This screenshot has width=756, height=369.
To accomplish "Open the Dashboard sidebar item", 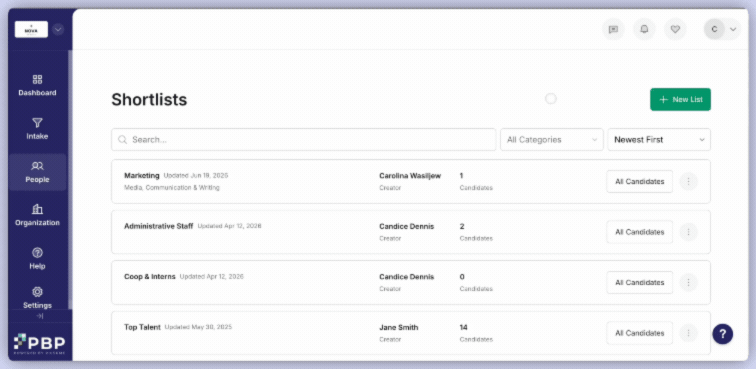I will tap(37, 86).
